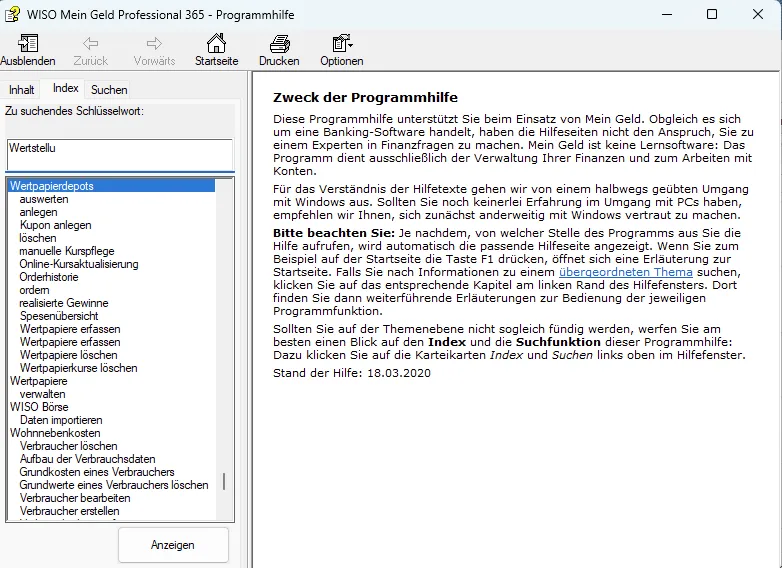
Task: Select Wohnnebenkosten in the index list
Action: 55,433
